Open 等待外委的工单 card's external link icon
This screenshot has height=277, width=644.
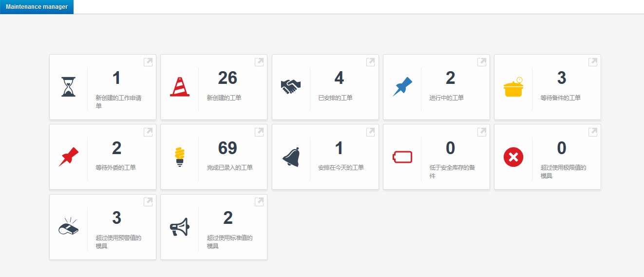pos(148,132)
